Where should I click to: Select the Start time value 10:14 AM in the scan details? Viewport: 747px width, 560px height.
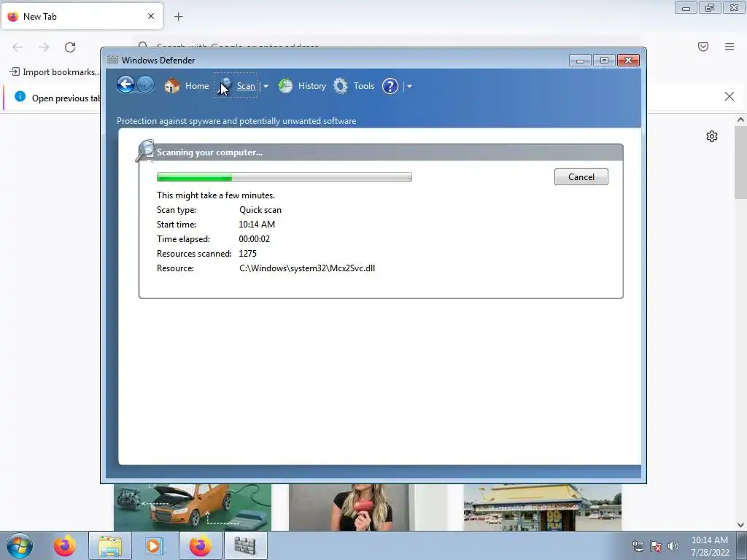pos(257,225)
